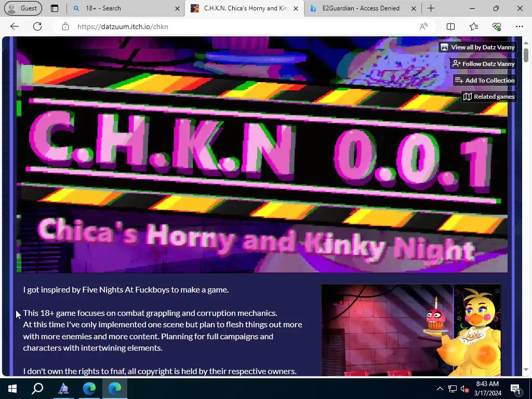
Task: Open the first Edge taskbar icon
Action: 89,389
